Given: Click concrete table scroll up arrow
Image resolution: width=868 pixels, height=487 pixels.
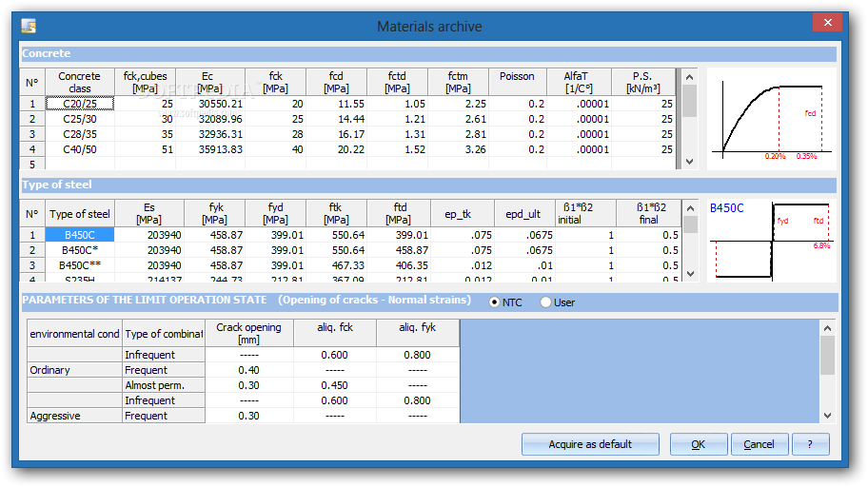Looking at the screenshot, I should point(689,77).
